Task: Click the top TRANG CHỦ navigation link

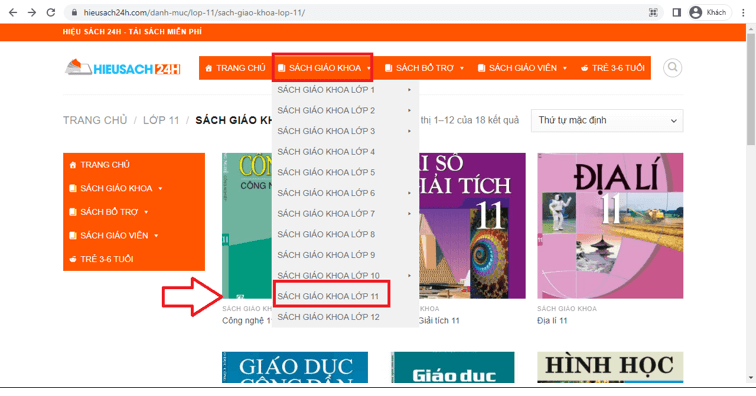Action: coord(235,68)
